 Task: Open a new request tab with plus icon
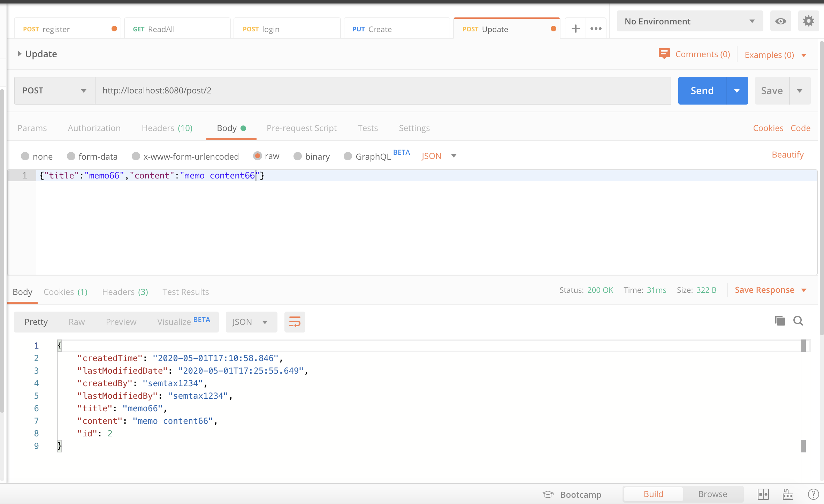575,29
